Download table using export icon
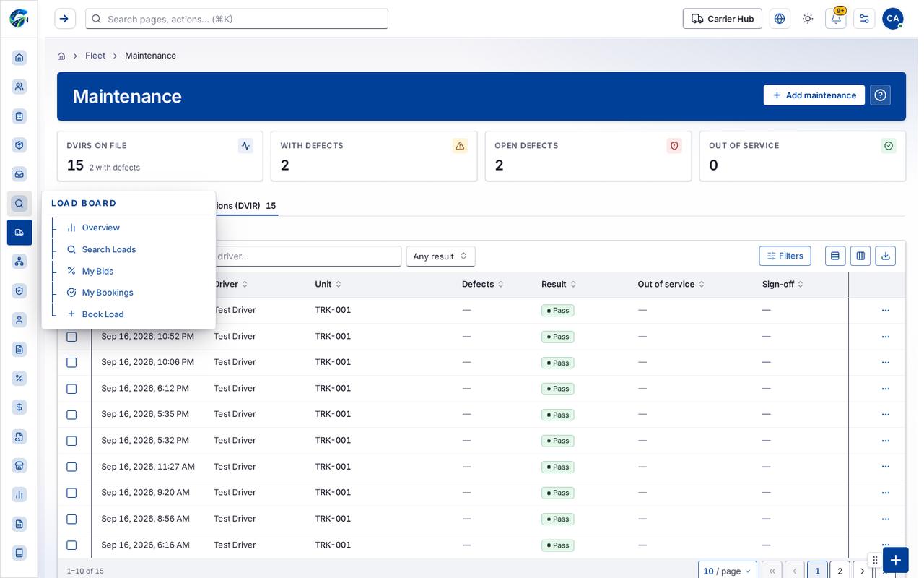 (x=885, y=256)
